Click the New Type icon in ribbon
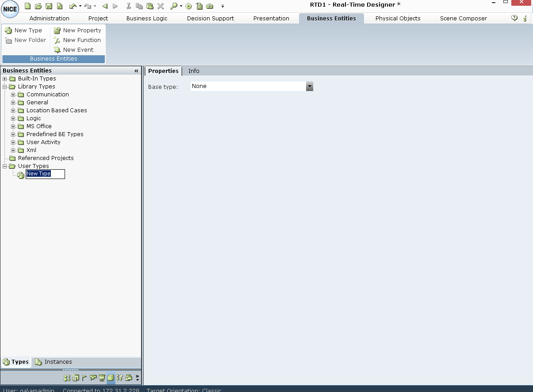The image size is (533, 392). coord(8,30)
